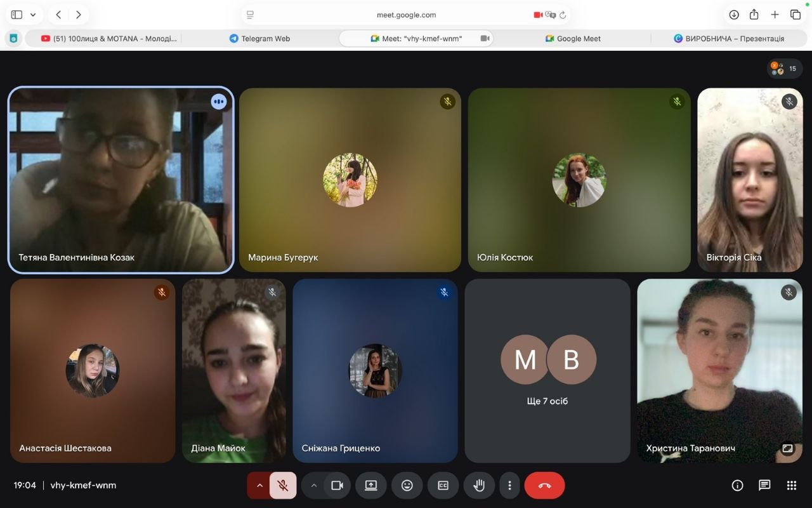The width and height of the screenshot is (812, 508).
Task: Expand video settings arrow beside camera
Action: [x=313, y=486]
